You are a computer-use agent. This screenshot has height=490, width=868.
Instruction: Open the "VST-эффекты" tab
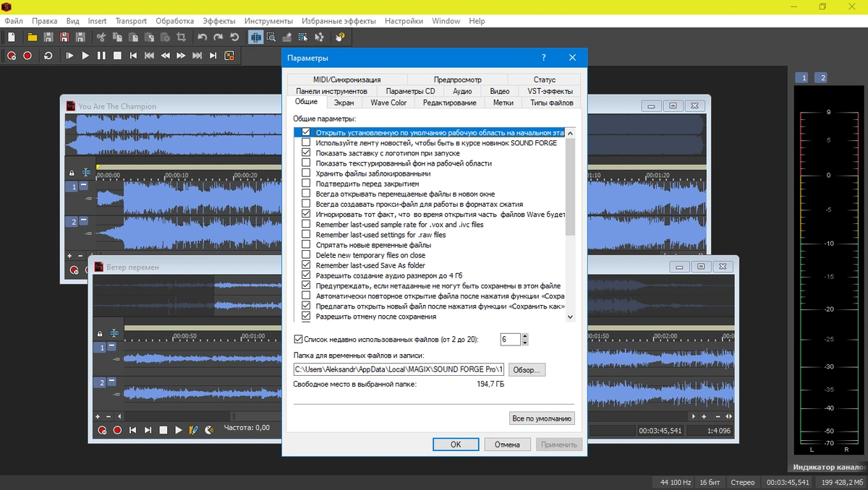(x=550, y=91)
